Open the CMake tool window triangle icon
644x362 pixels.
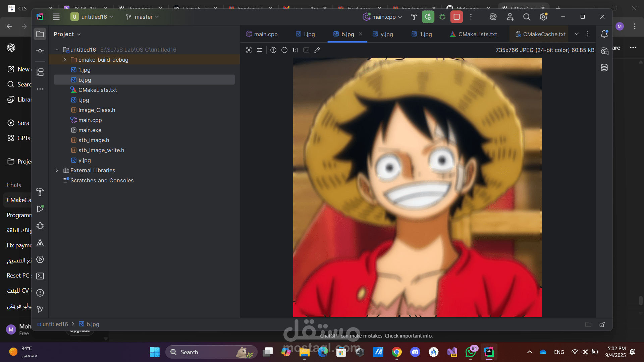(40, 242)
